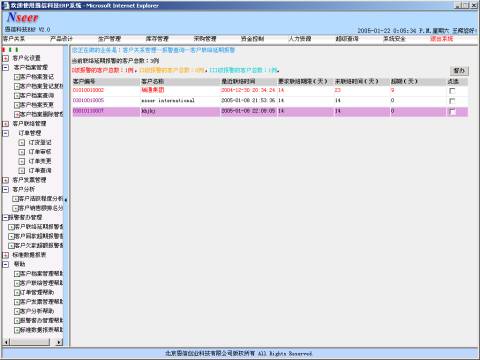480x360 pixels.
Task: Check the box in the highlighted purple row
Action: [452, 111]
